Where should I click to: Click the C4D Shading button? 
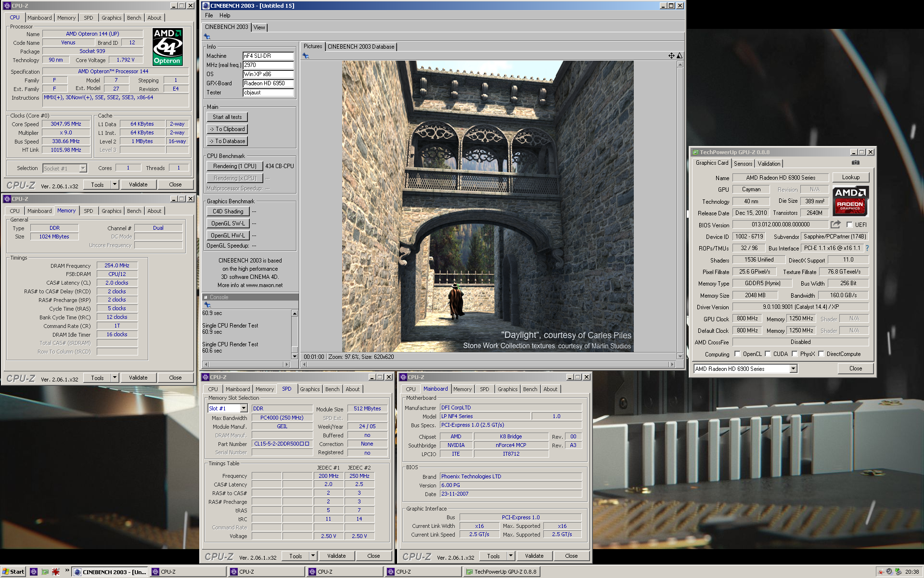click(228, 211)
